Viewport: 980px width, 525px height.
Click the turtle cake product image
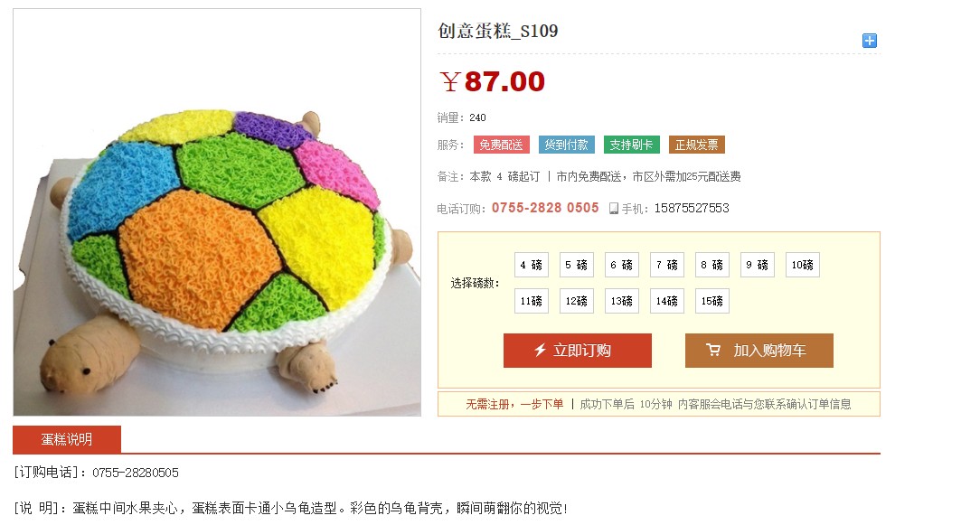pos(217,212)
